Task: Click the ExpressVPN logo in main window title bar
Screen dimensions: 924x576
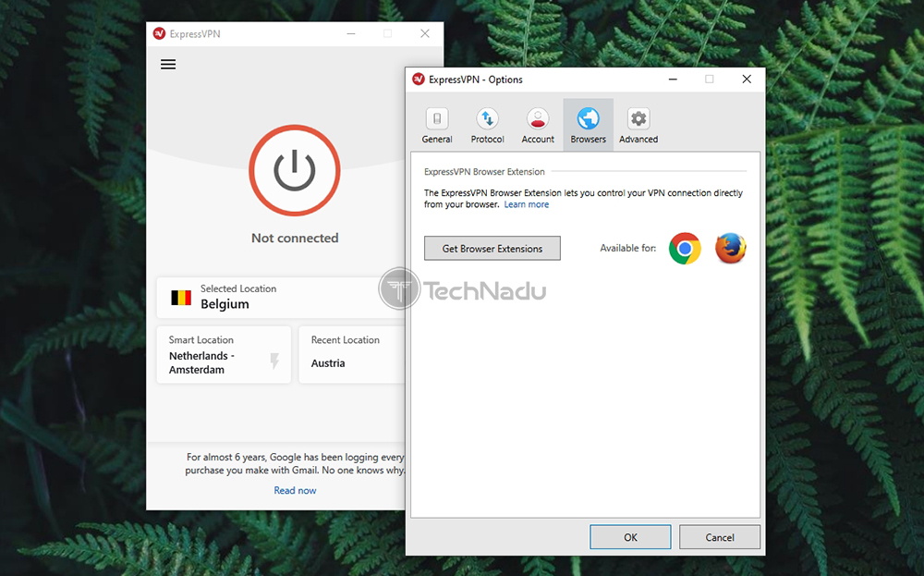Action: click(159, 33)
